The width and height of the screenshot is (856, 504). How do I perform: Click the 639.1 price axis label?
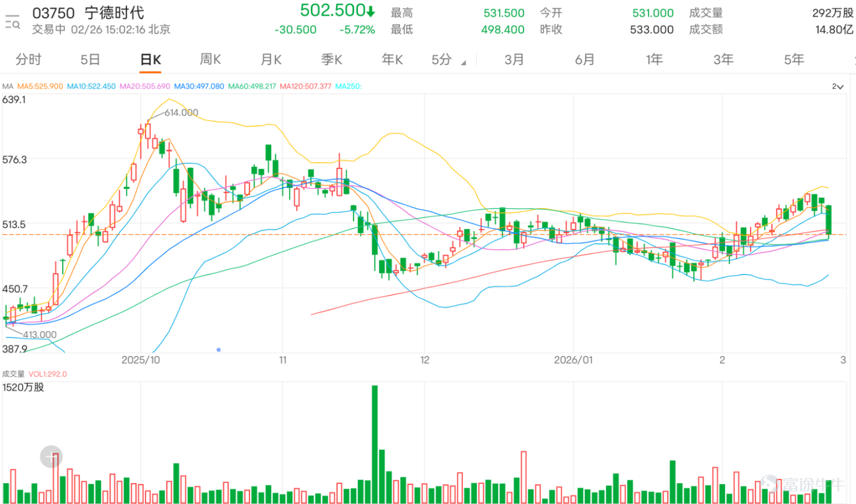[14, 100]
